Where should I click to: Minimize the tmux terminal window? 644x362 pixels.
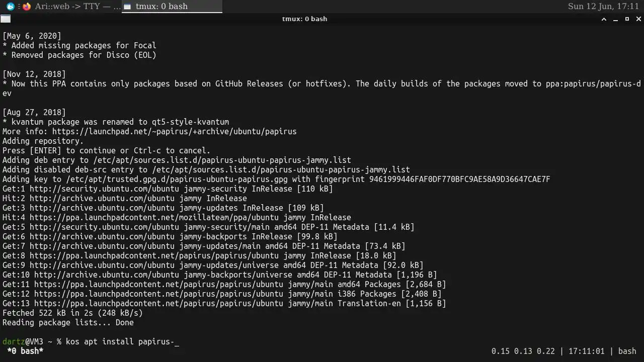[x=615, y=19]
